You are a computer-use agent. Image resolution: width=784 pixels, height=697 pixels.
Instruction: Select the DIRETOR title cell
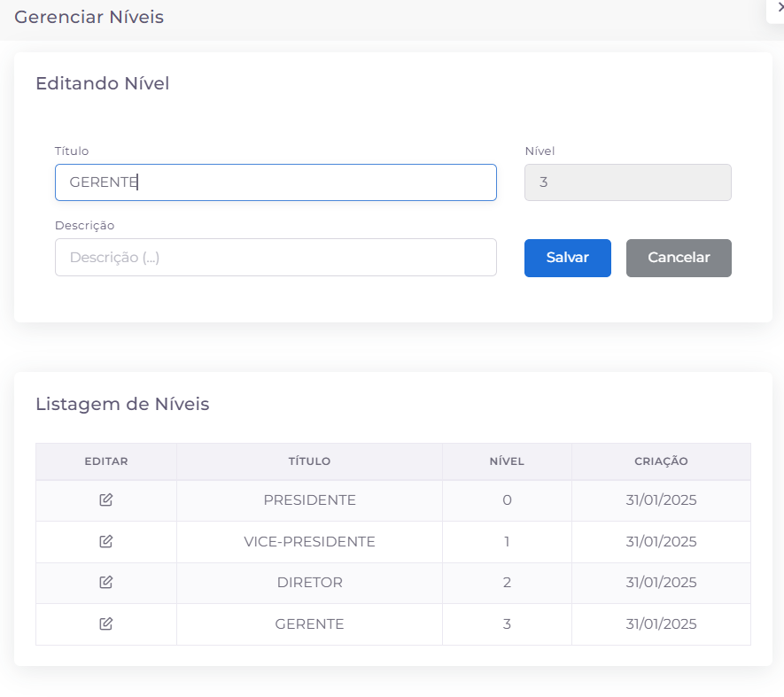309,583
